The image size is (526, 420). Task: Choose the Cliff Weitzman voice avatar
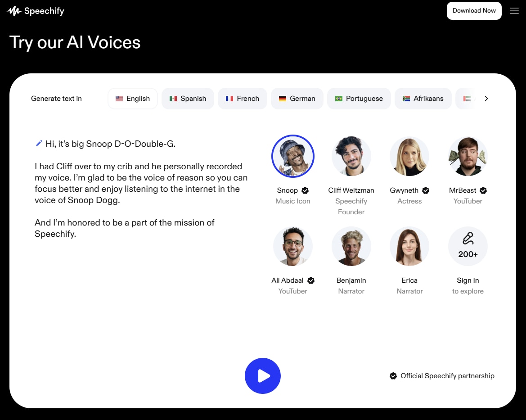coord(351,156)
